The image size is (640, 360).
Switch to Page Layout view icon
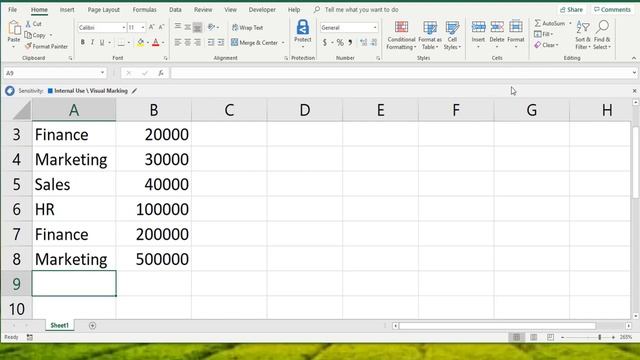(x=533, y=337)
